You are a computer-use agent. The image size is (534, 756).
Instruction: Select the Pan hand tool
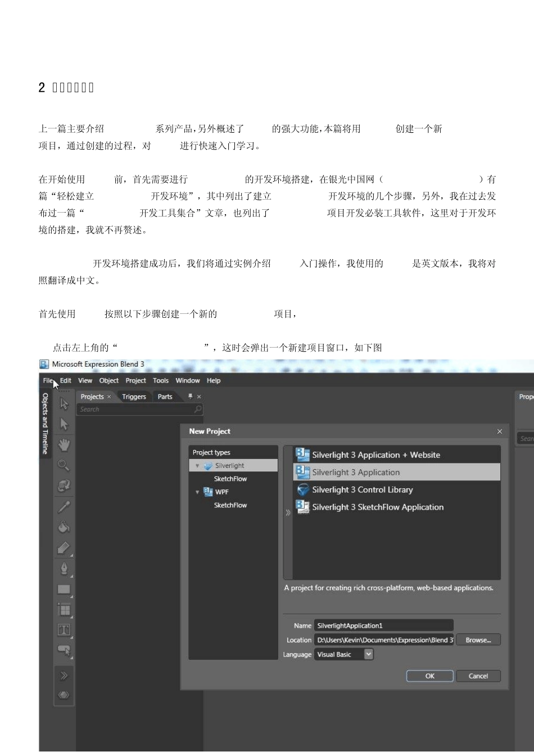pyautogui.click(x=64, y=445)
